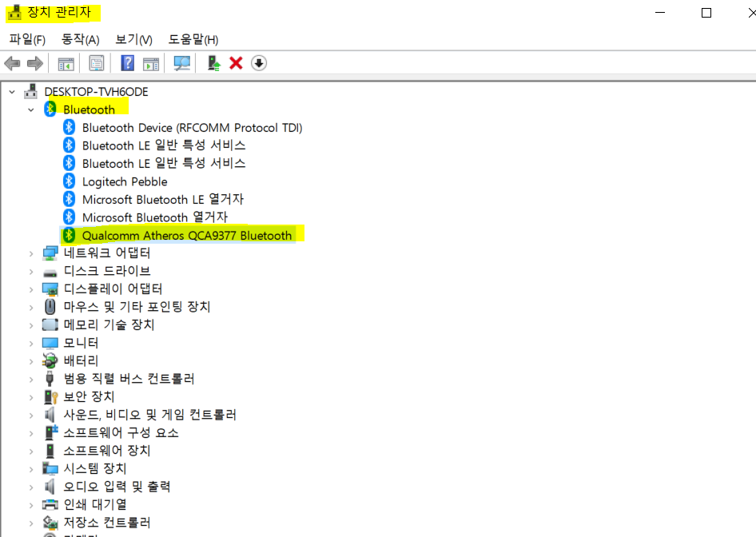This screenshot has height=537, width=756.
Task: Maximize the Device Manager window
Action: coord(706,13)
